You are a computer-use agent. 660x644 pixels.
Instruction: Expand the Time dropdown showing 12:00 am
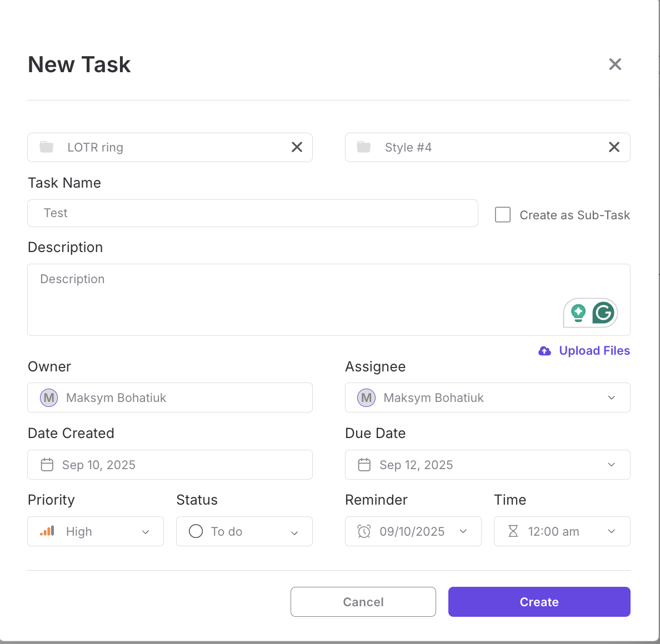tap(611, 531)
